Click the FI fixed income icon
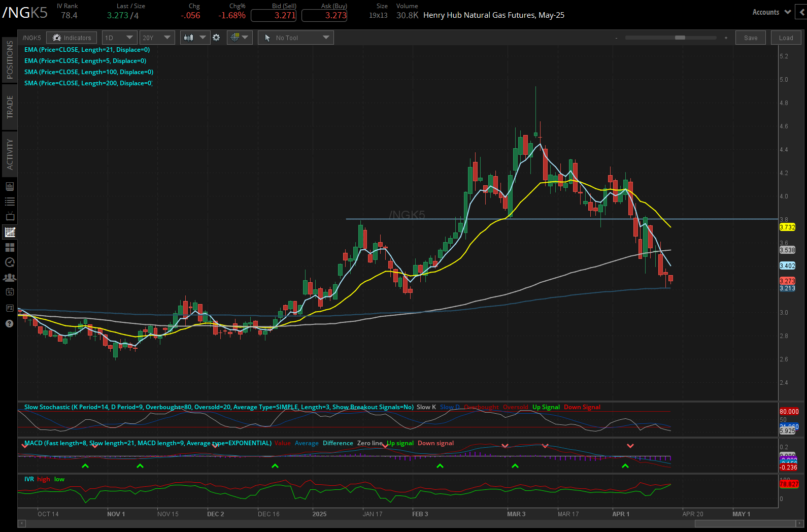Image resolution: width=807 pixels, height=532 pixels. point(10,308)
